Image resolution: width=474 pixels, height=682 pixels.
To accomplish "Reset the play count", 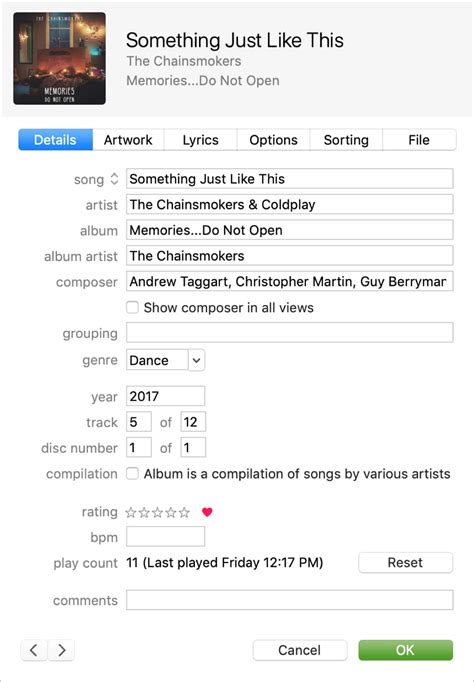I will pyautogui.click(x=405, y=562).
